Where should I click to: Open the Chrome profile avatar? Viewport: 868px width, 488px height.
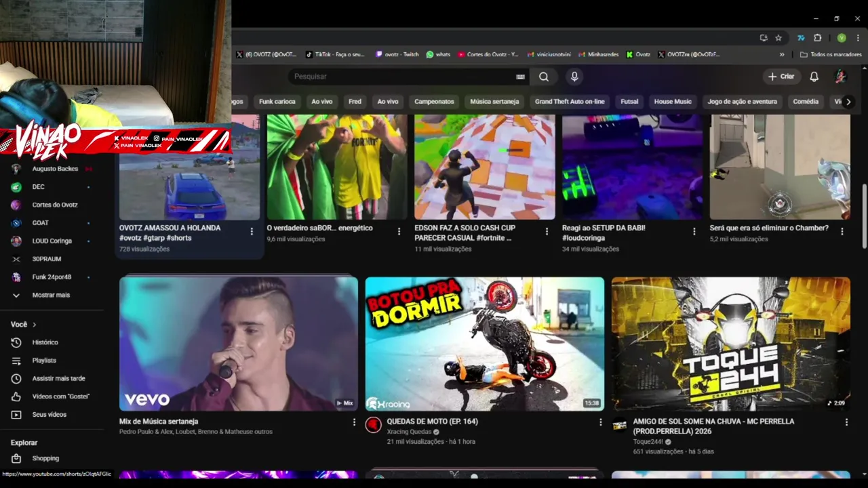[x=842, y=38]
